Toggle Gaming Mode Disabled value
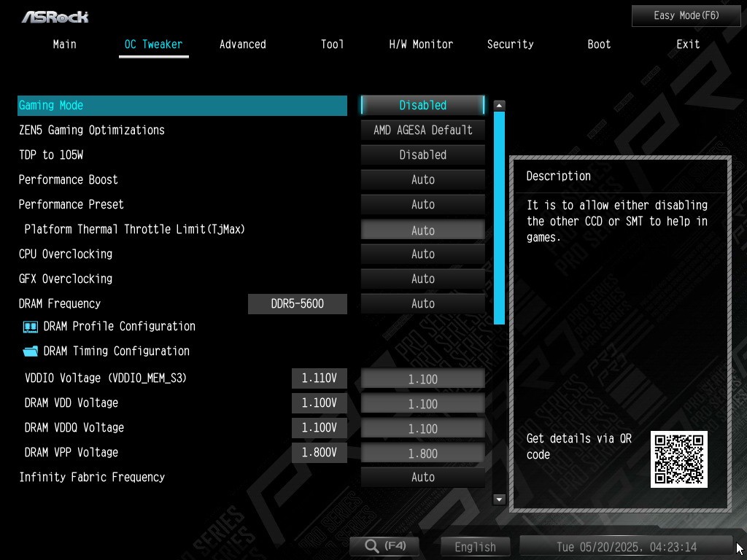 (x=423, y=105)
